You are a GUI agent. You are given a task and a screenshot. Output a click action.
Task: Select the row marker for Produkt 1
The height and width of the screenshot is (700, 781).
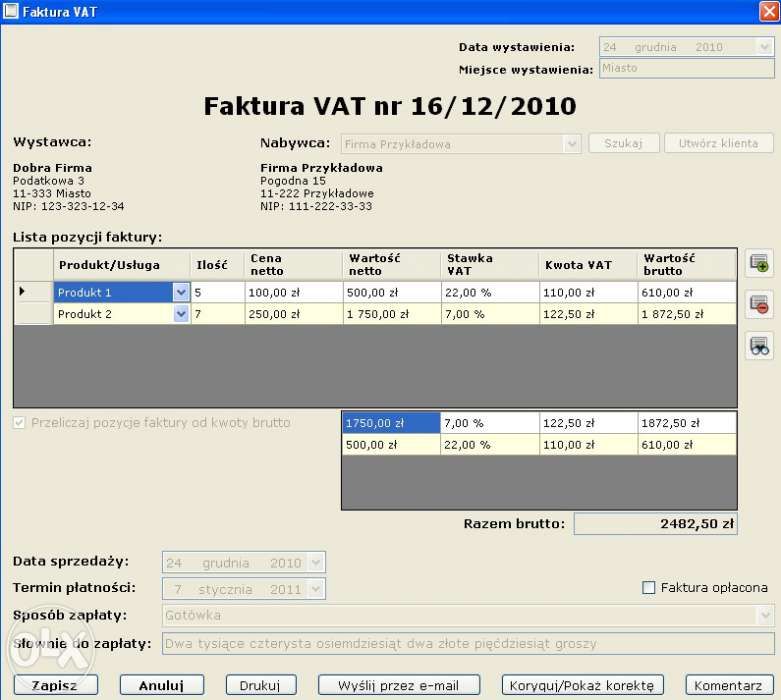click(34, 292)
